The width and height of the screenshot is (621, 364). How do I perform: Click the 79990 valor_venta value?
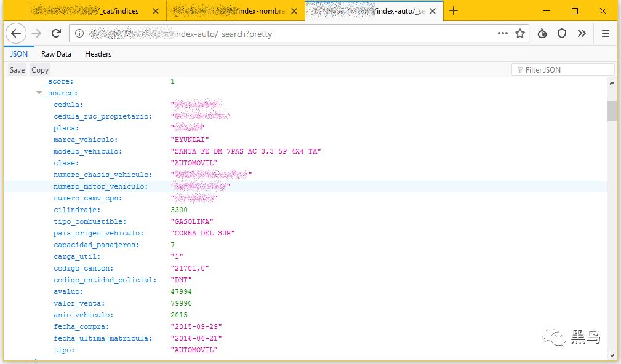[182, 303]
